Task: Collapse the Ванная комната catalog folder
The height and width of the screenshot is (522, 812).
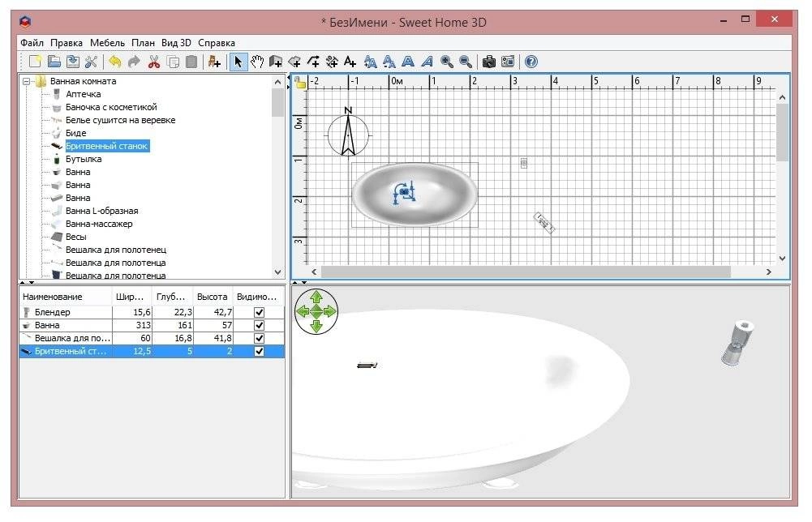Action: 26,81
